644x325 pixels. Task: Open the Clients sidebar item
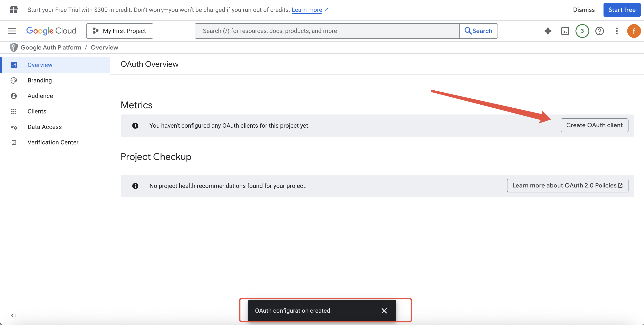(x=55, y=111)
